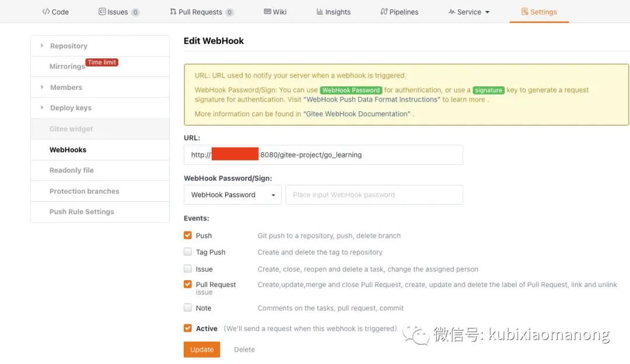Click the Update button
Screen dimensions: 630x364
pos(201,349)
